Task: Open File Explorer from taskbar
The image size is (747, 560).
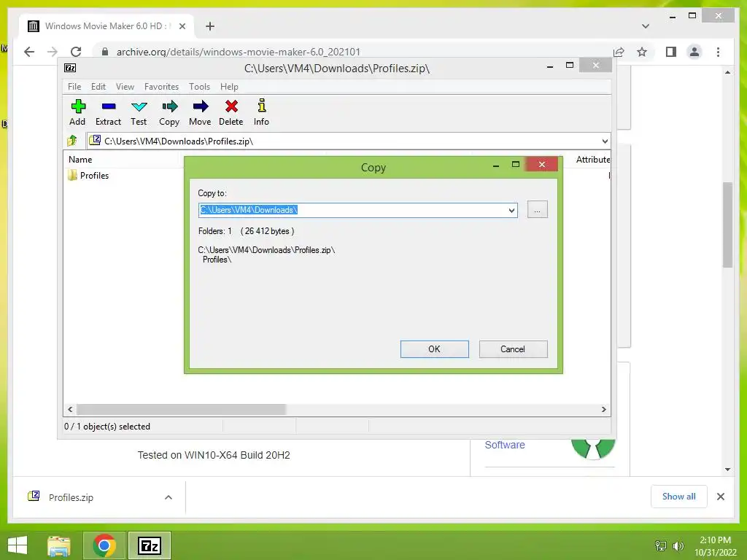Action: tap(59, 545)
